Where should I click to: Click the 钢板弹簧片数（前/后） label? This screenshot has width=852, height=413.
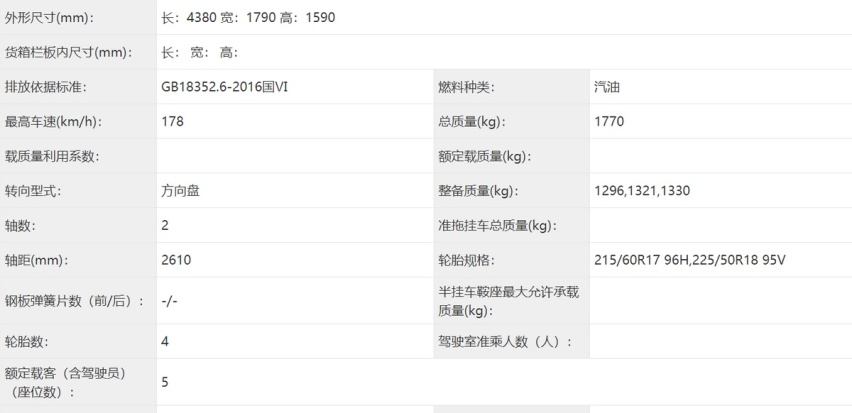click(75, 301)
